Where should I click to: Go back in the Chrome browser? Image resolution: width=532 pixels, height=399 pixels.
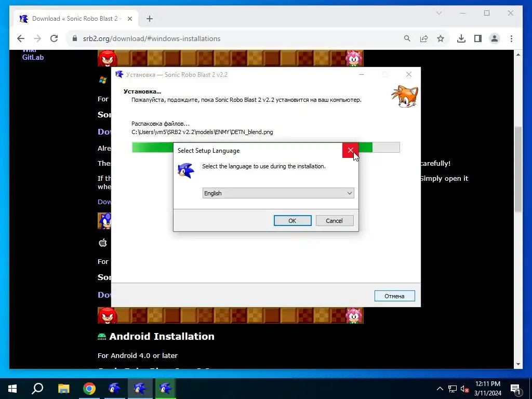coord(21,38)
